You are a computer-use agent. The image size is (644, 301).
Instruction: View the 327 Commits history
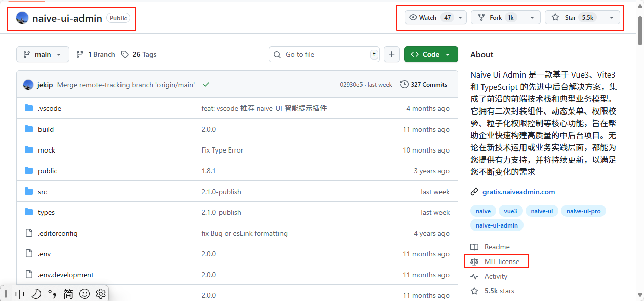coord(424,85)
